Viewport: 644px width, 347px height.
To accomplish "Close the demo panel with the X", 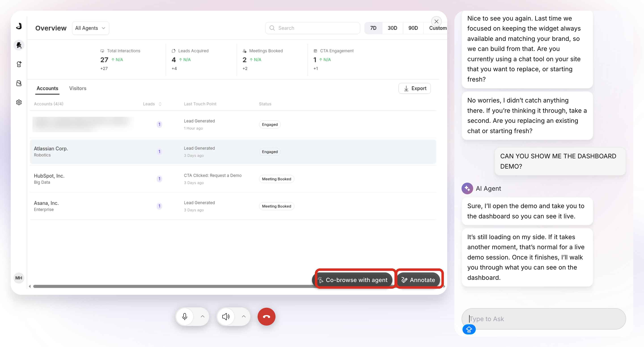I will pos(436,21).
